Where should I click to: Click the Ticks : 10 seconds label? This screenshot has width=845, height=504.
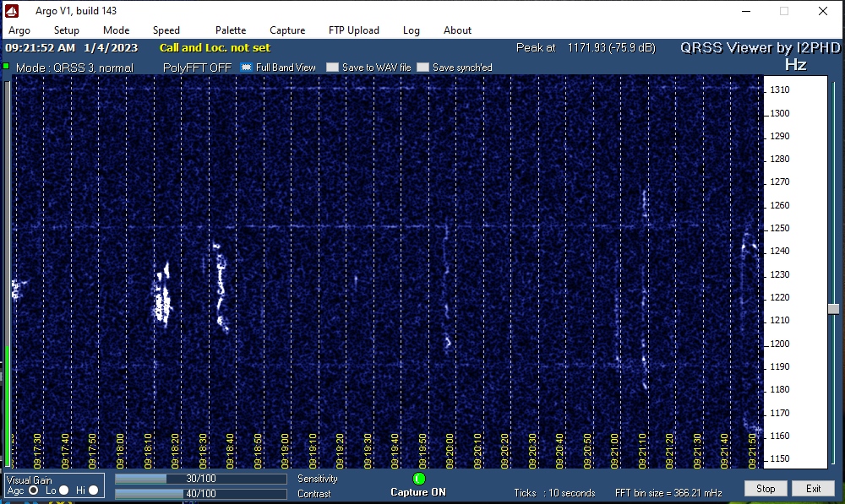[554, 493]
